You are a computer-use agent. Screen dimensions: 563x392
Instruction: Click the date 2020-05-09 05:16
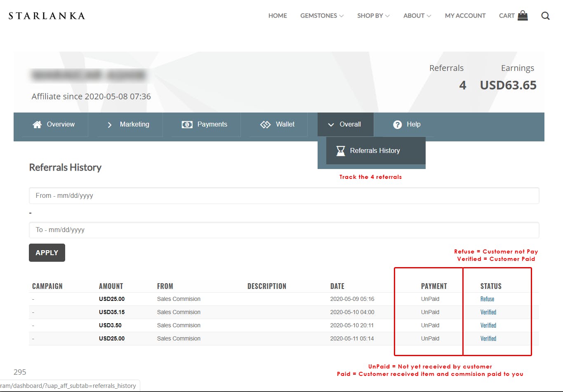click(x=352, y=299)
